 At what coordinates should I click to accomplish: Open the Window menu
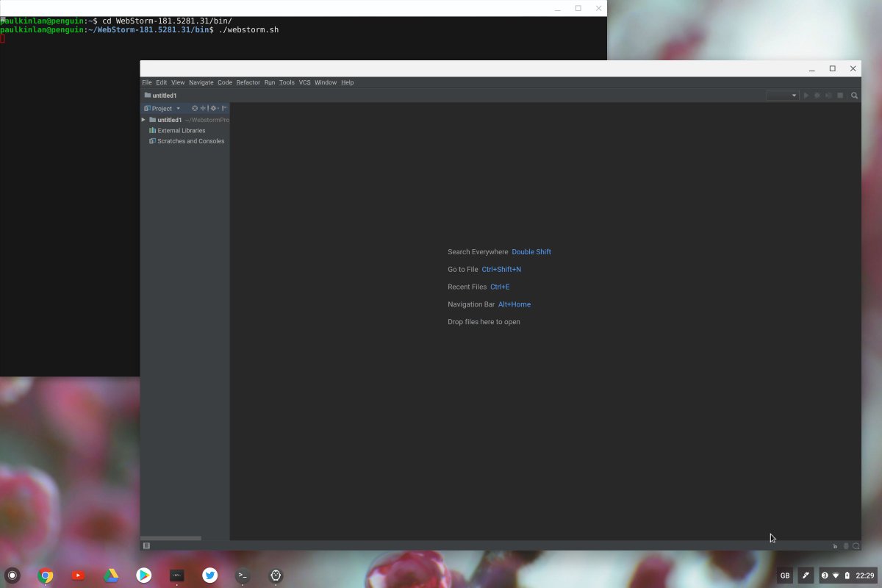(326, 82)
